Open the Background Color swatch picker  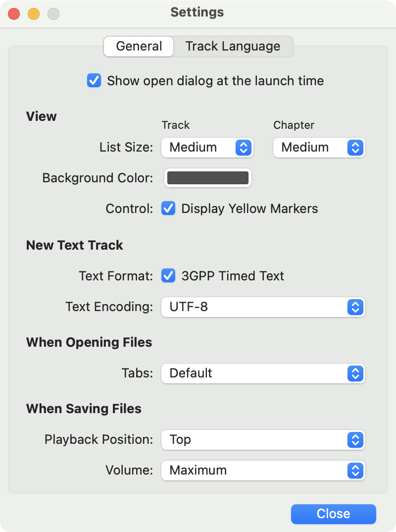tap(208, 178)
